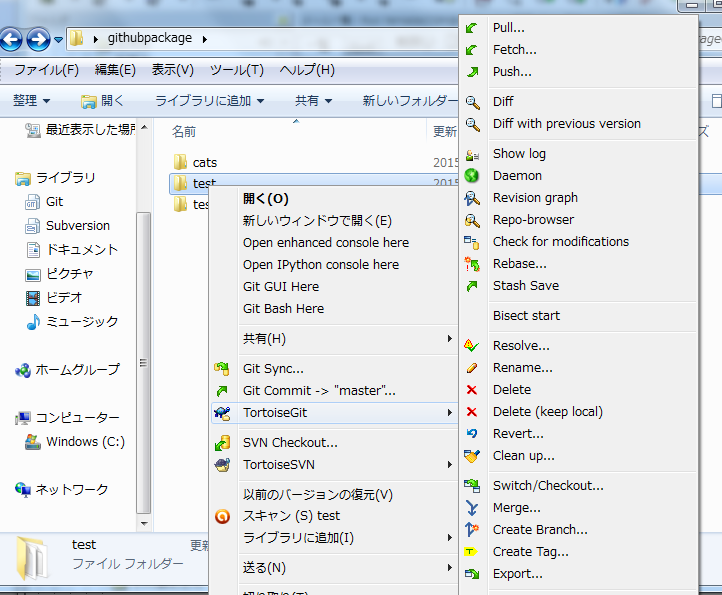This screenshot has width=722, height=595.
Task: Click the Switch/Checkout icon
Action: coord(472,486)
